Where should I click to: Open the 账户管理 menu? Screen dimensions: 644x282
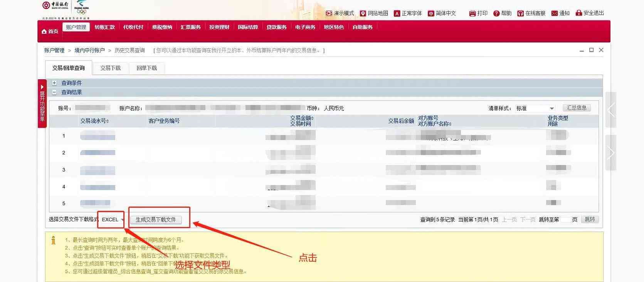pyautogui.click(x=76, y=27)
